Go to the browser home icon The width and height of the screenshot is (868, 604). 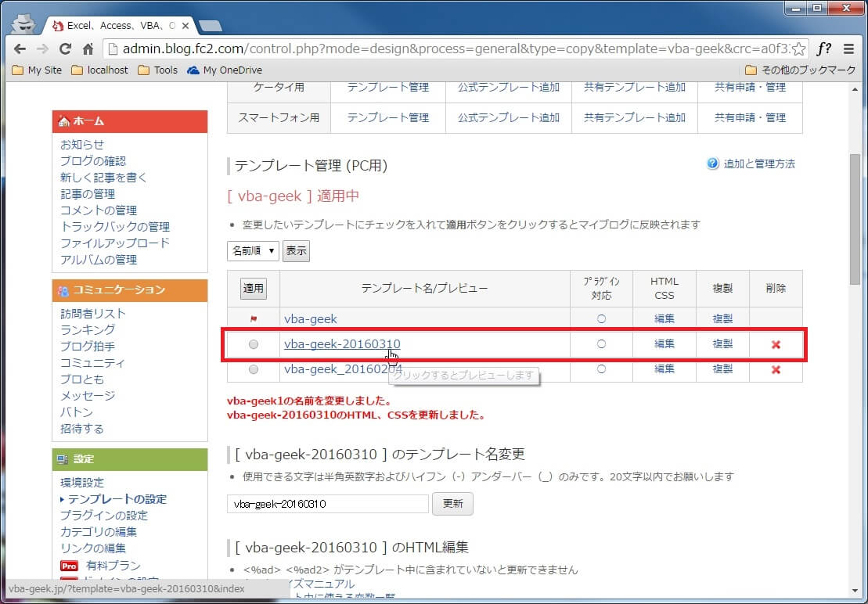tap(88, 49)
